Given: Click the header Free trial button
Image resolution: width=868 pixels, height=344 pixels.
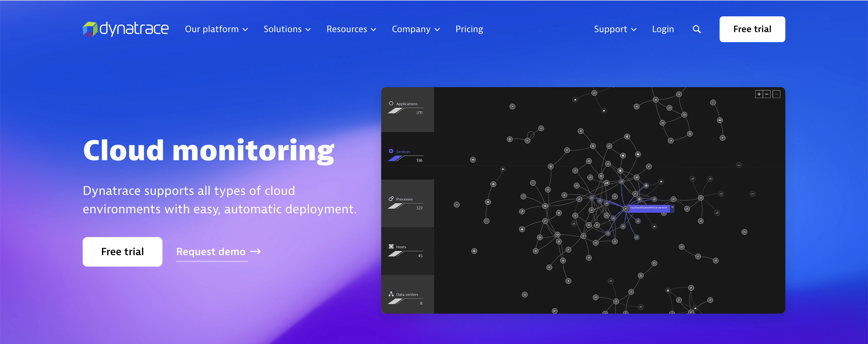Looking at the screenshot, I should (752, 29).
